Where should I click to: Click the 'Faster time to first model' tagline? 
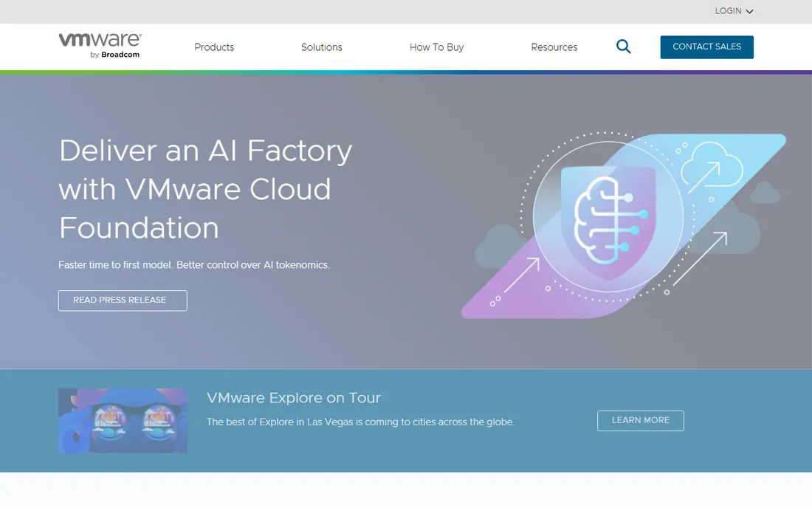(194, 264)
